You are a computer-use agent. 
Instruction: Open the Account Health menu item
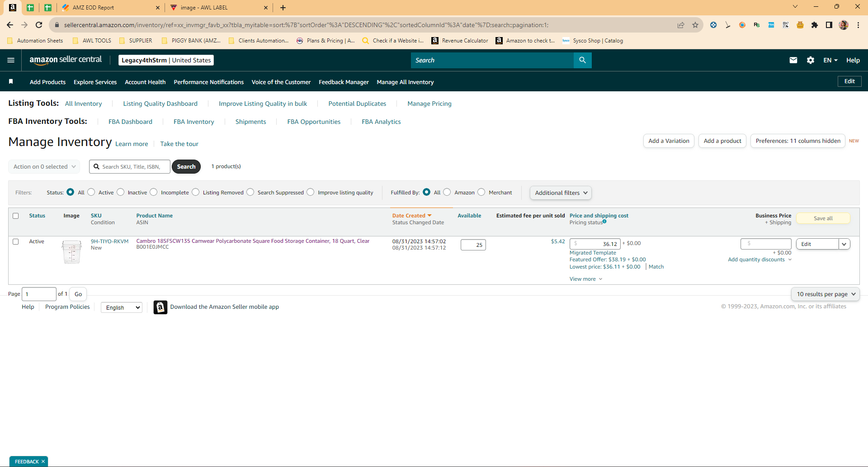click(x=145, y=82)
